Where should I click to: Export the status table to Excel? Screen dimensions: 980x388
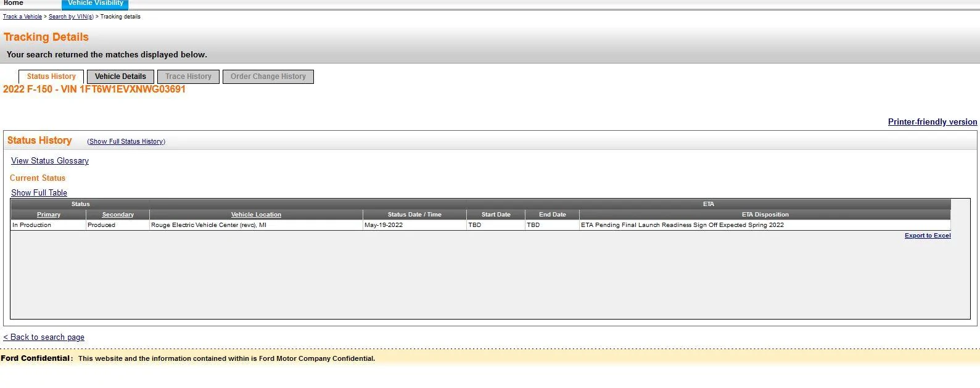927,236
